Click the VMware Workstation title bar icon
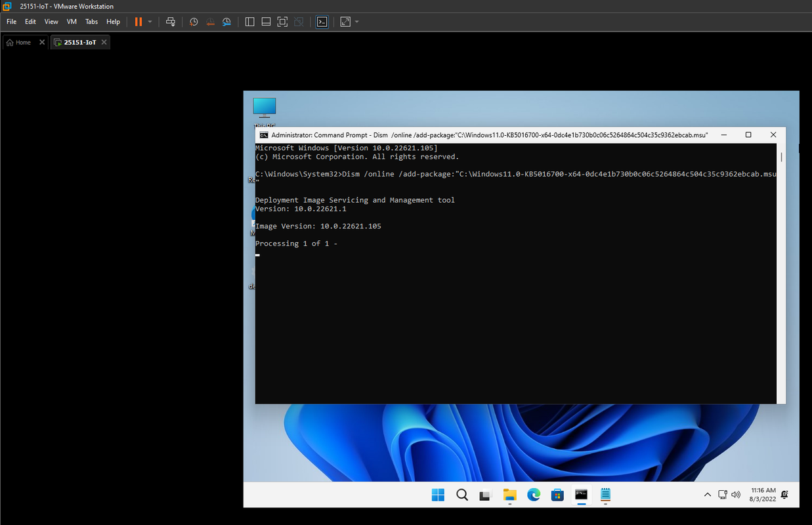The width and height of the screenshot is (812, 525). point(7,6)
